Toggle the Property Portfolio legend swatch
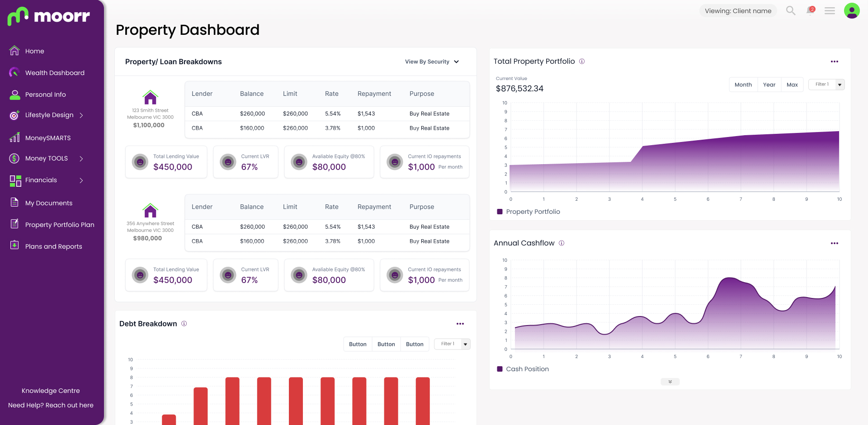This screenshot has width=868, height=425. (500, 212)
